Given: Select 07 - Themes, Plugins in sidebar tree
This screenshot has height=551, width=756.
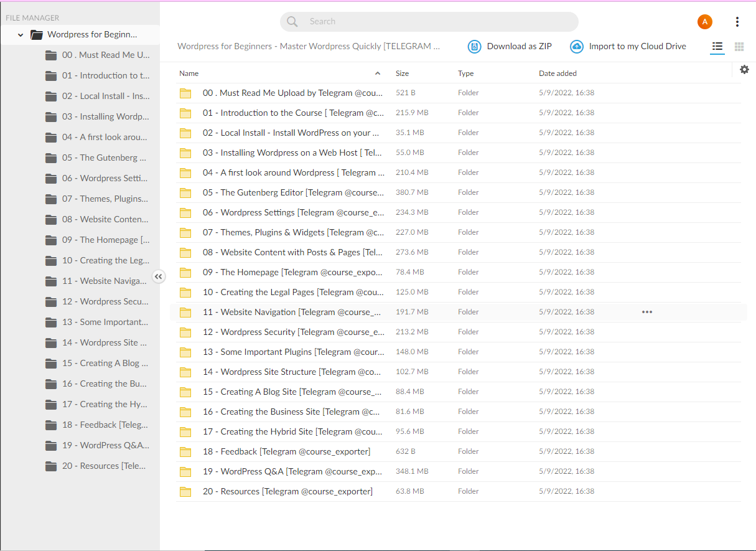Looking at the screenshot, I should coord(105,199).
